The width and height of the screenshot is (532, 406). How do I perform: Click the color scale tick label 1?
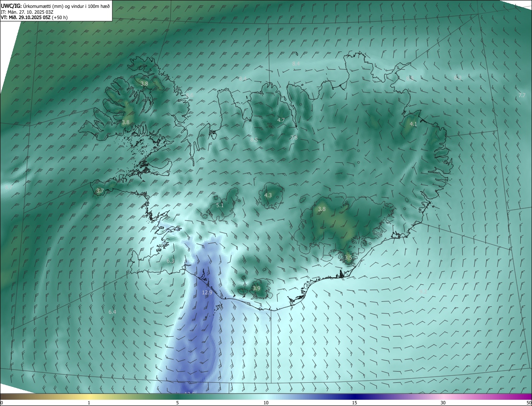pyautogui.click(x=89, y=403)
